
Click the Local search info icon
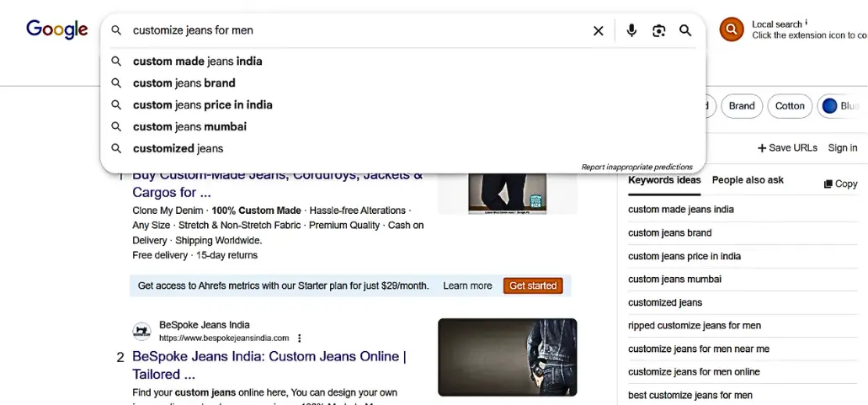[806, 23]
